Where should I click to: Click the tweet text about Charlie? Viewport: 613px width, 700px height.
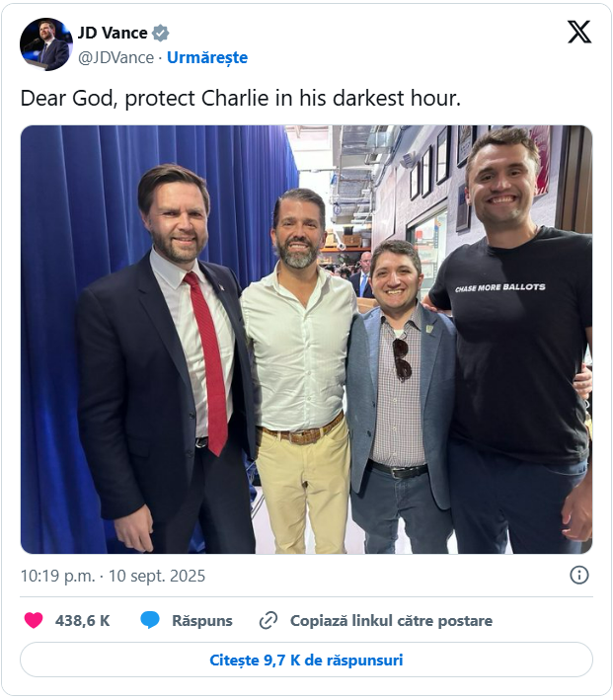point(240,98)
